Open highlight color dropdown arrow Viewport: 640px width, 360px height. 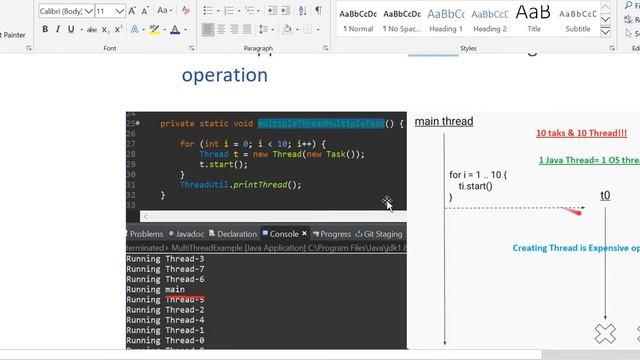pyautogui.click(x=164, y=29)
